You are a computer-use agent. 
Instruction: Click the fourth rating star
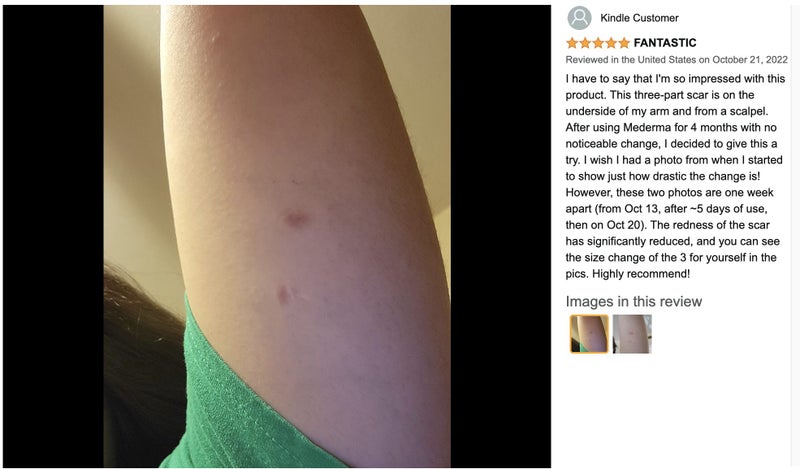pyautogui.click(x=611, y=43)
